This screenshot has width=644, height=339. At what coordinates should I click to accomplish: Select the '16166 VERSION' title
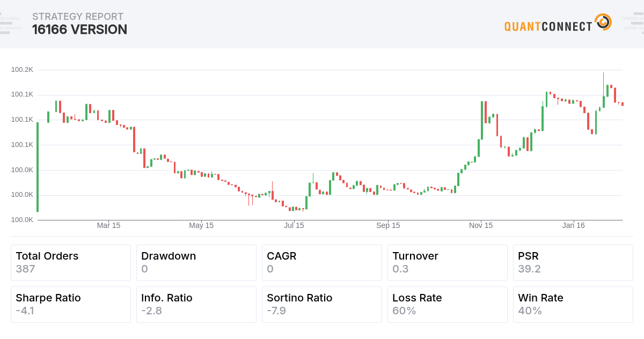coord(79,30)
